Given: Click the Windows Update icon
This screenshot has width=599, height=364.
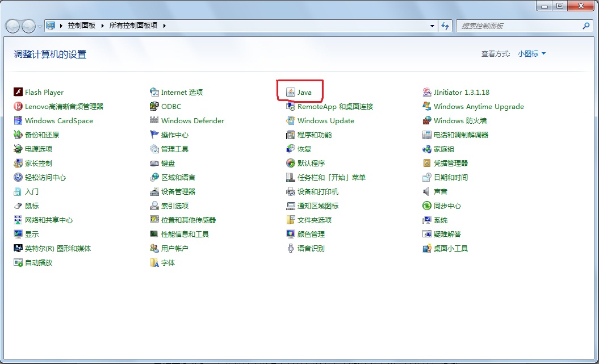Looking at the screenshot, I should pyautogui.click(x=291, y=121).
